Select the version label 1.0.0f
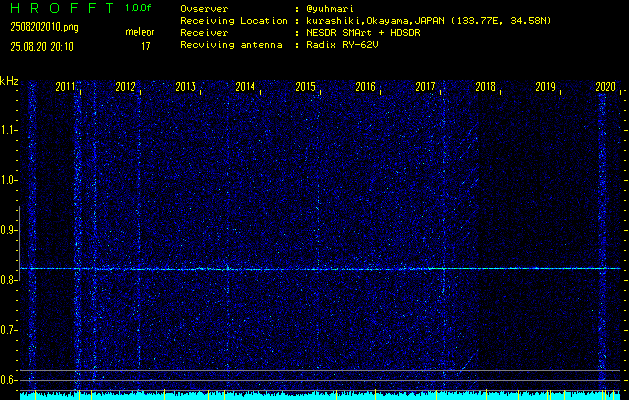629x400 pixels. [x=138, y=8]
